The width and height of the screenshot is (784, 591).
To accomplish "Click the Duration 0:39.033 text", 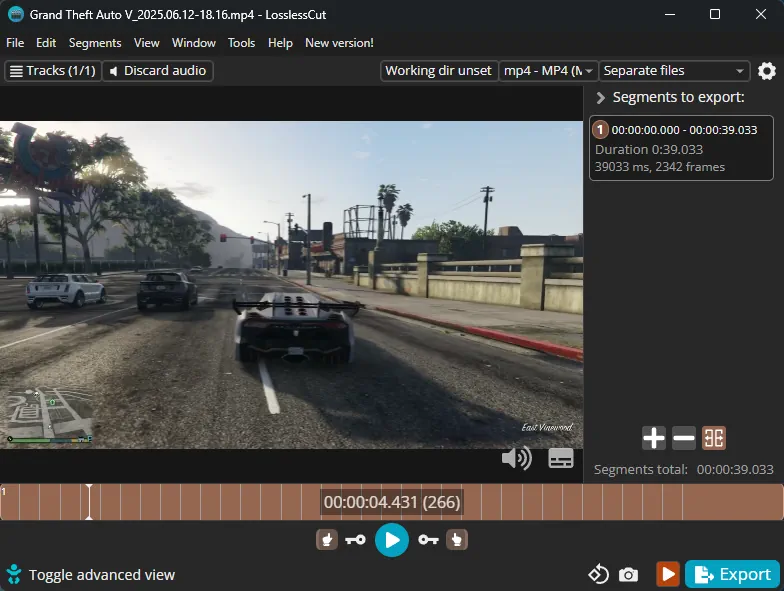I will click(648, 150).
